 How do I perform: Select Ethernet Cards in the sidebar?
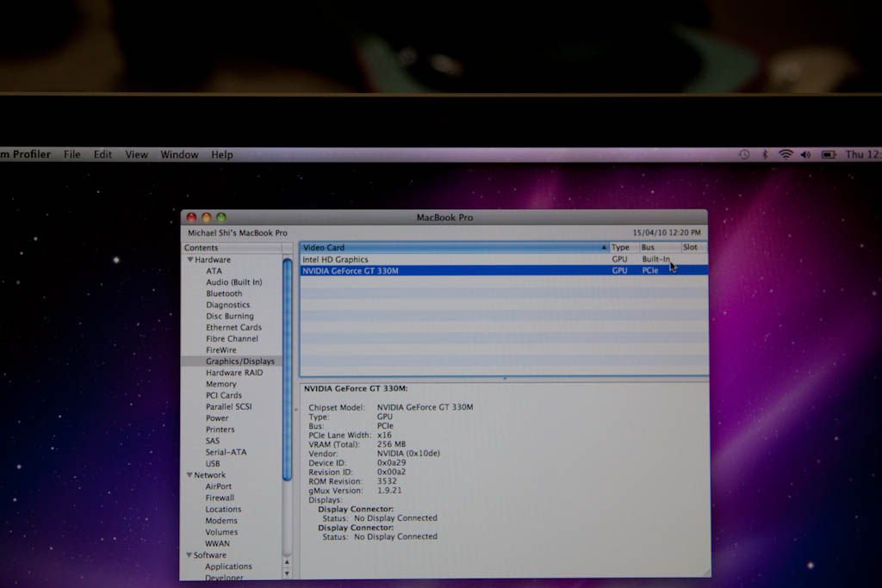tap(233, 327)
